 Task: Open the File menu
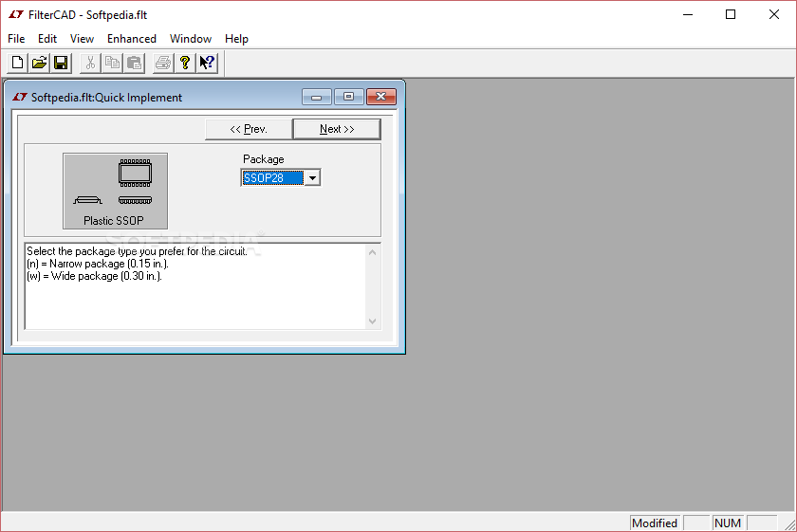point(16,39)
